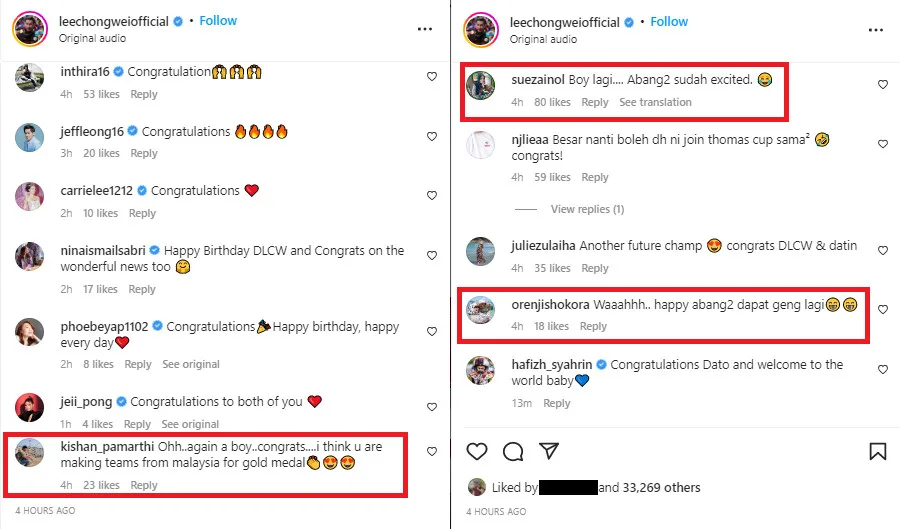This screenshot has width=900, height=529.
Task: Reply to hafizh_syahrin's comment
Action: pos(557,403)
